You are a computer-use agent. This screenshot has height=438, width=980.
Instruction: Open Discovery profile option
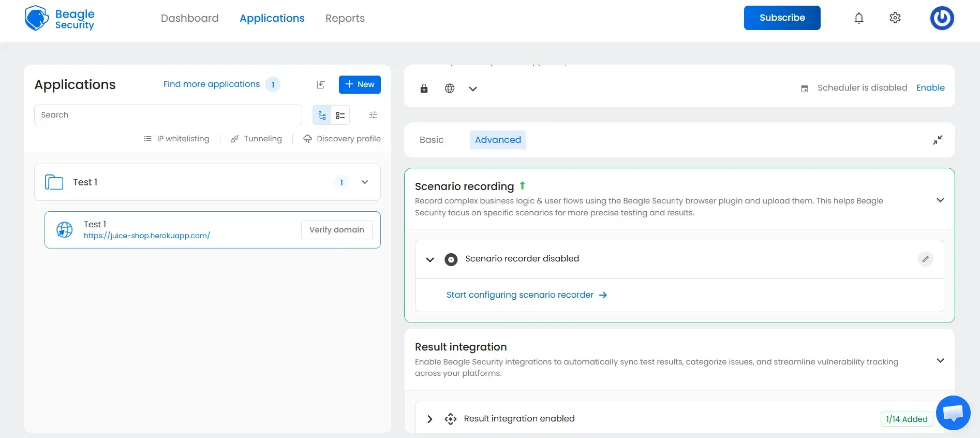[342, 139]
